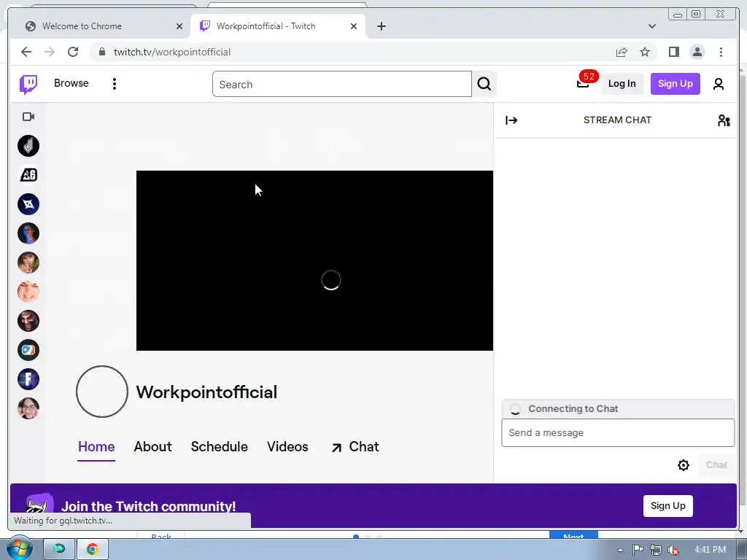
Task: Open Prime loot crown with 52 badge
Action: [583, 83]
